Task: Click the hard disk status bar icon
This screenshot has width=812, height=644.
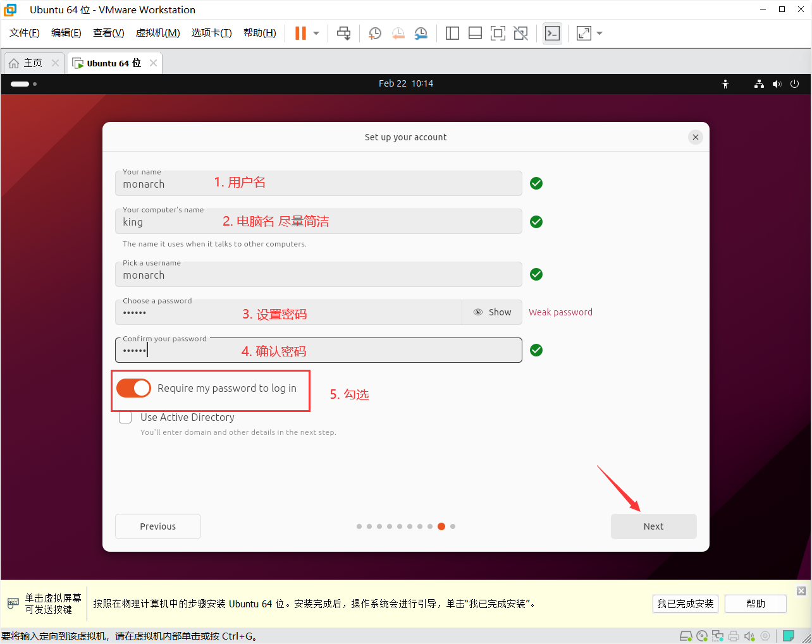Action: (686, 636)
